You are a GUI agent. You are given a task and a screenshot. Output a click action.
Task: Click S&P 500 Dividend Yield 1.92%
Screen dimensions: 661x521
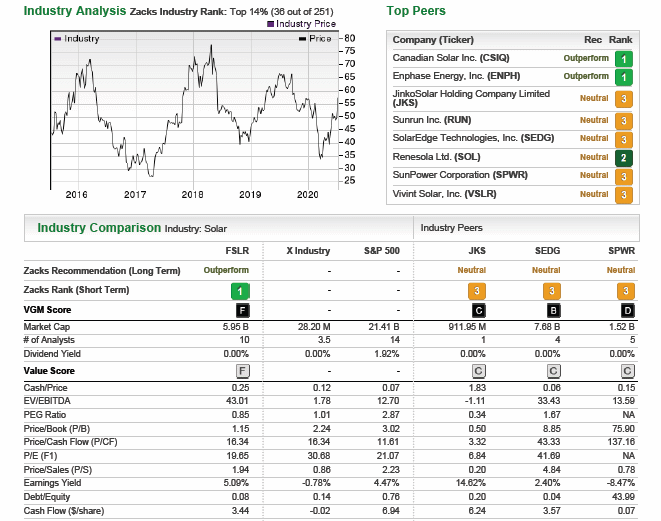point(387,354)
